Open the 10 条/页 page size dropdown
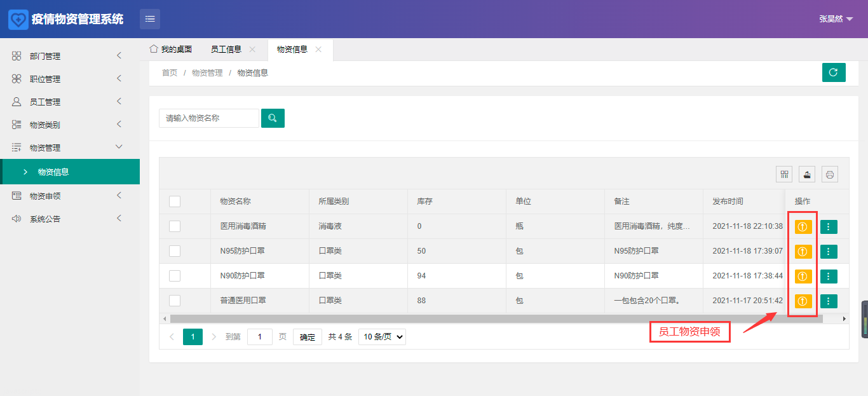 (x=382, y=337)
